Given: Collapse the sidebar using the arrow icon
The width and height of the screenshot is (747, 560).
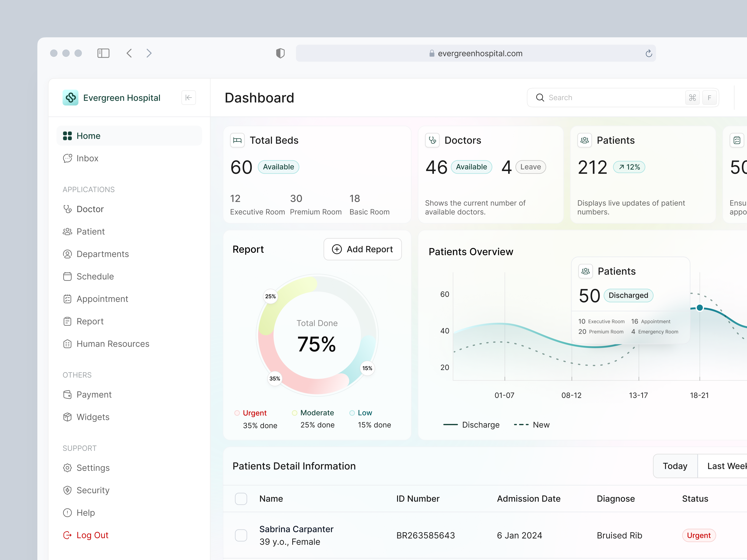Looking at the screenshot, I should click(x=188, y=98).
